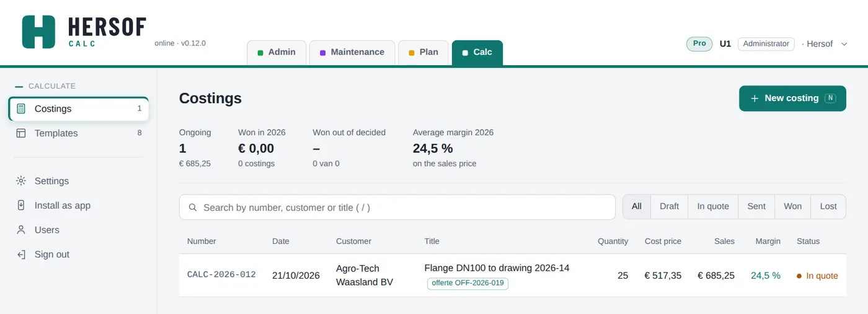The height and width of the screenshot is (314, 868).
Task: Switch to the Maintenance module tab
Action: pos(352,52)
